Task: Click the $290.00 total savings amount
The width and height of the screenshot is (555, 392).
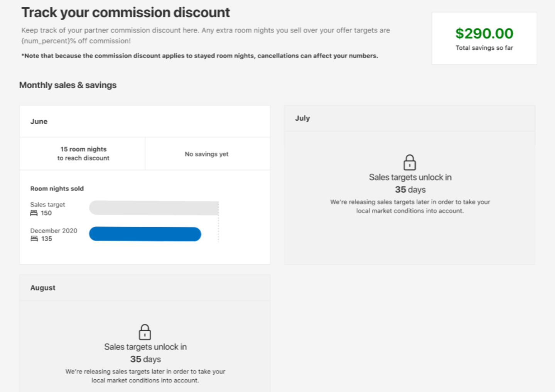Action: coord(484,34)
